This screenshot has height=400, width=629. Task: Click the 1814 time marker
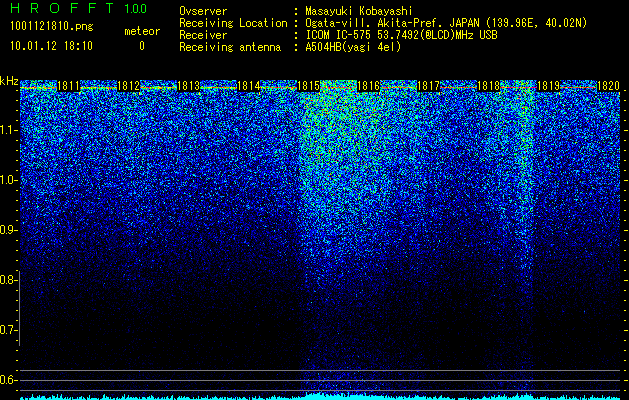[x=249, y=85]
